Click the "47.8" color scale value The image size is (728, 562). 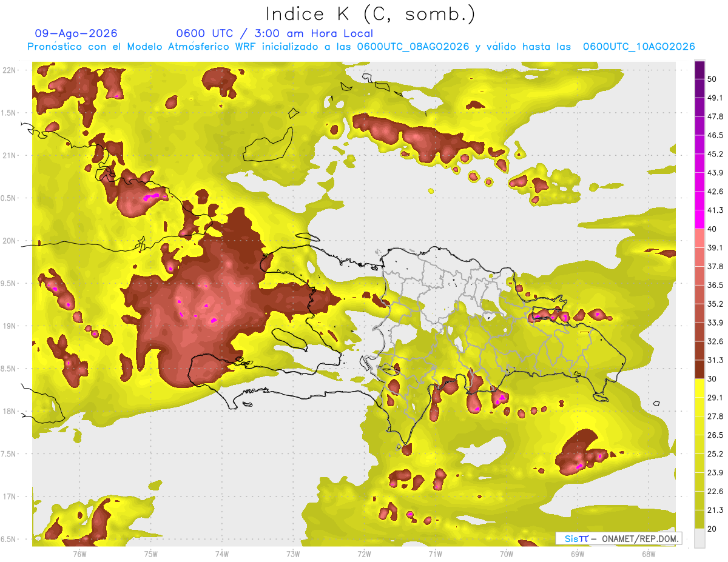coord(715,116)
